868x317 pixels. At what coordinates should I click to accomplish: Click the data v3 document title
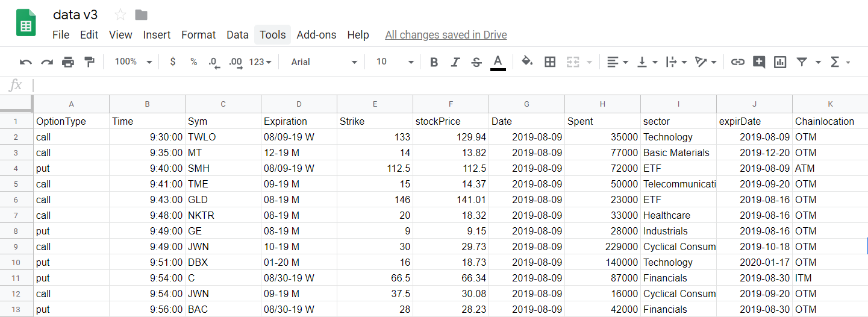click(75, 15)
